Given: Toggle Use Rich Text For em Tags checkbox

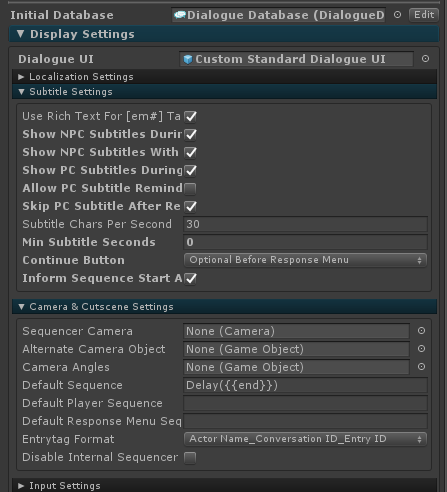Looking at the screenshot, I should [190, 117].
